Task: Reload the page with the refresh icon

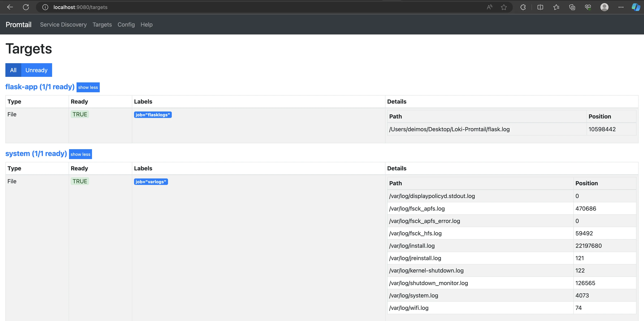Action: 26,7
